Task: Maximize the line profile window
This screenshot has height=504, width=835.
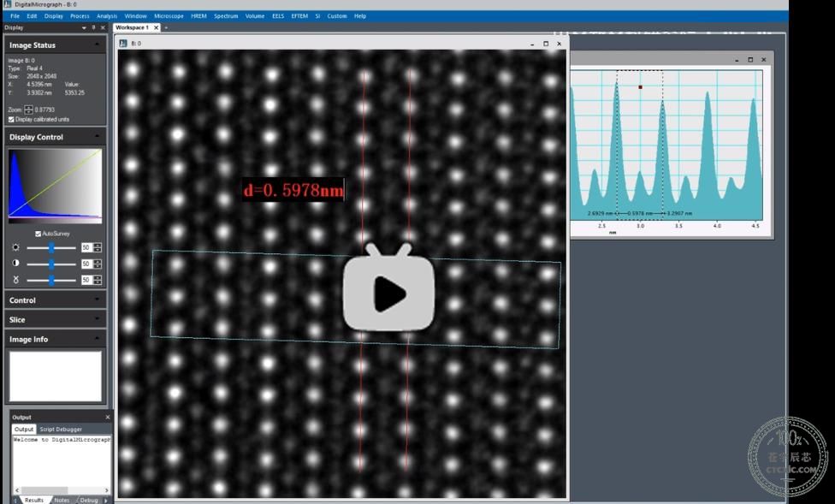Action: pos(750,60)
